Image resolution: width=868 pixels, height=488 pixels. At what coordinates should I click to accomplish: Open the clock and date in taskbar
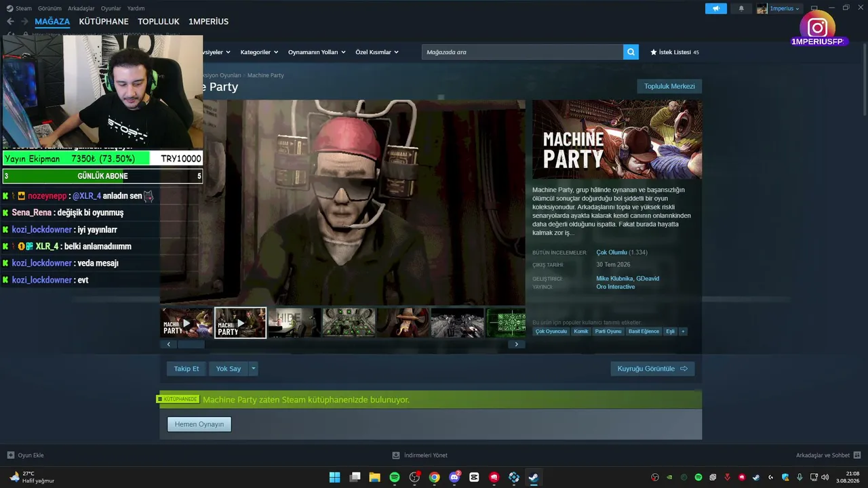coord(847,477)
